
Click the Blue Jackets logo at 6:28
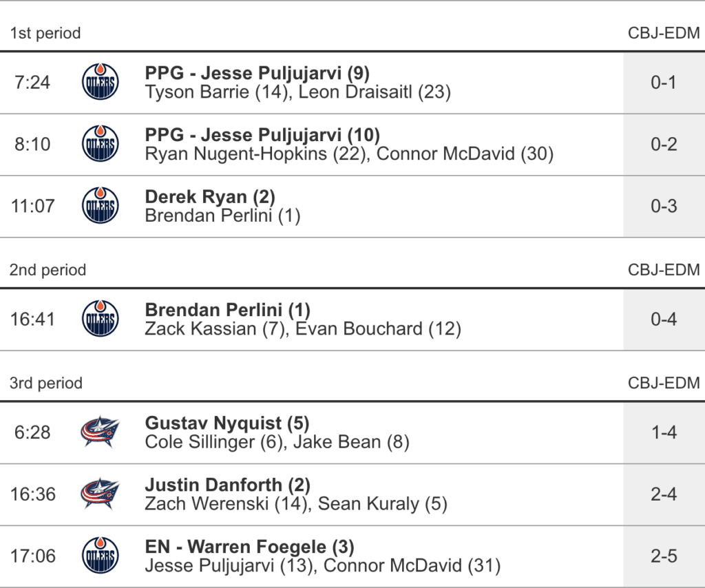(x=100, y=432)
